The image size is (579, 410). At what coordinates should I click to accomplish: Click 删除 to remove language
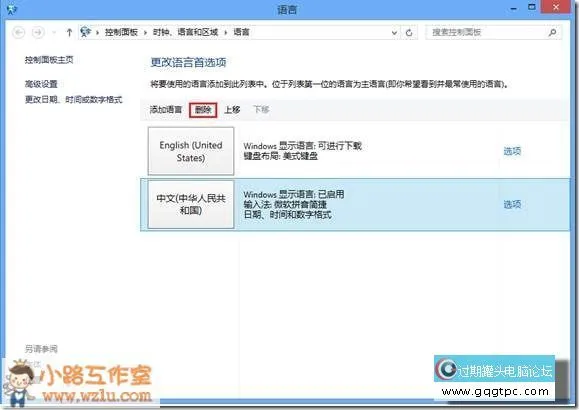tap(203, 110)
